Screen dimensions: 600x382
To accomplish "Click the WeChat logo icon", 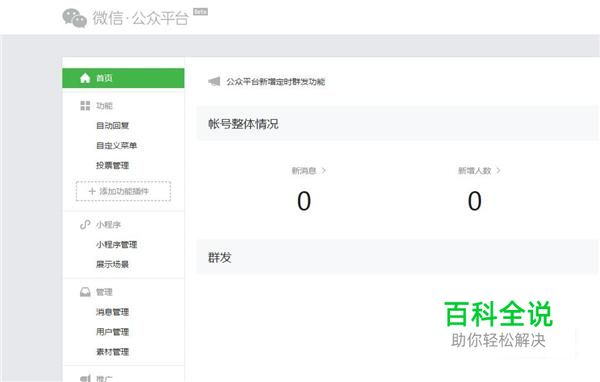I will tap(74, 18).
